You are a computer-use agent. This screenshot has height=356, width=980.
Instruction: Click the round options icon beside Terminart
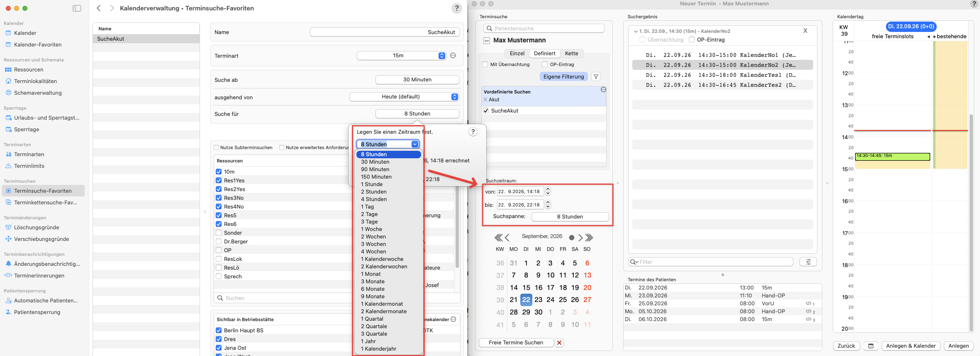pyautogui.click(x=453, y=56)
